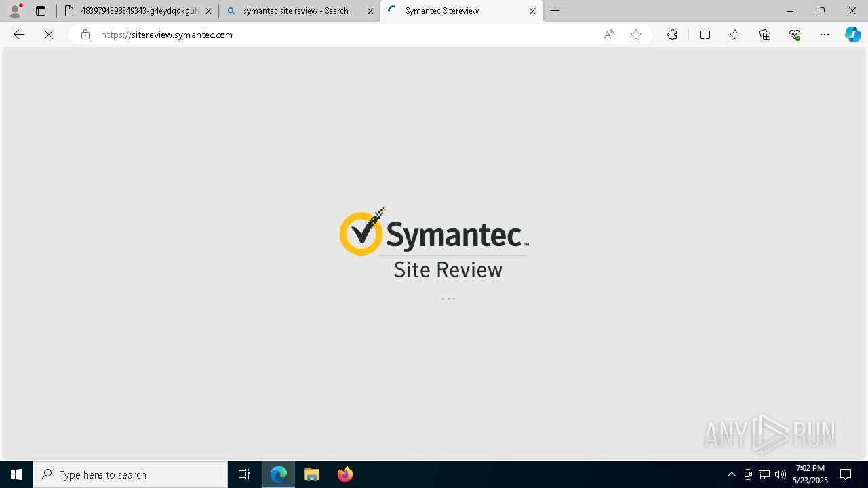
Task: Open the notification center
Action: pyautogui.click(x=846, y=474)
